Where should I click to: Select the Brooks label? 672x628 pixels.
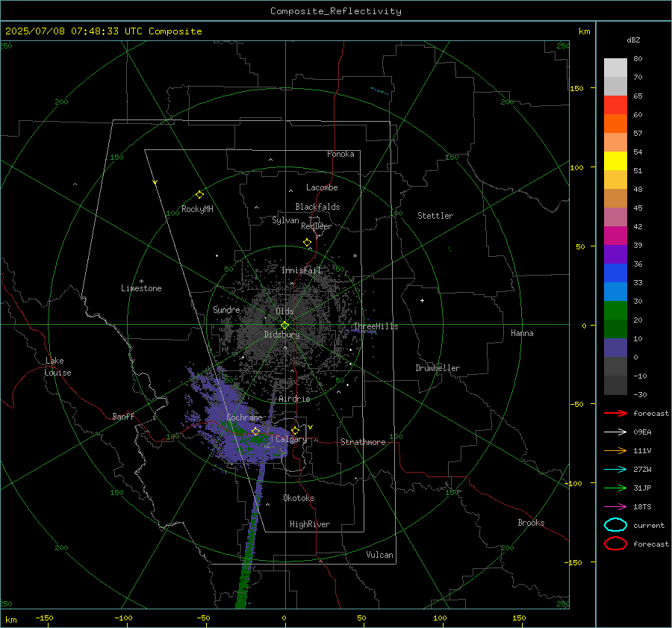[531, 523]
